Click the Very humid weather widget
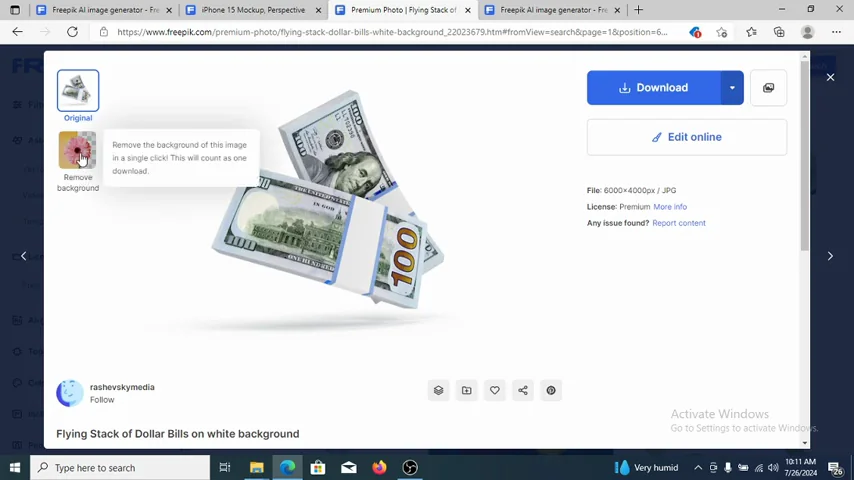The image size is (854, 480). click(x=647, y=467)
